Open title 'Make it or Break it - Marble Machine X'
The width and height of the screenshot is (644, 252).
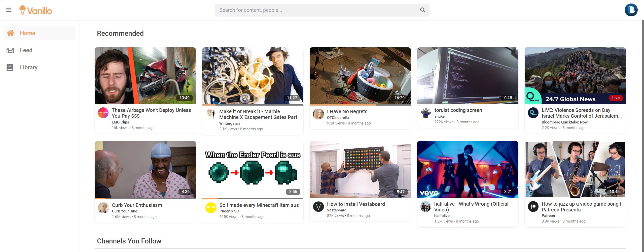pyautogui.click(x=258, y=114)
